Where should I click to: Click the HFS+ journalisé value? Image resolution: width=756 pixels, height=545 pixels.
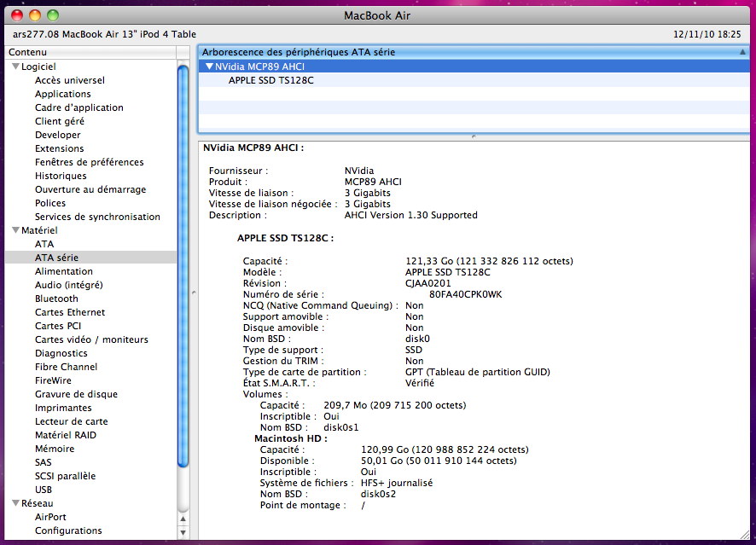click(397, 483)
